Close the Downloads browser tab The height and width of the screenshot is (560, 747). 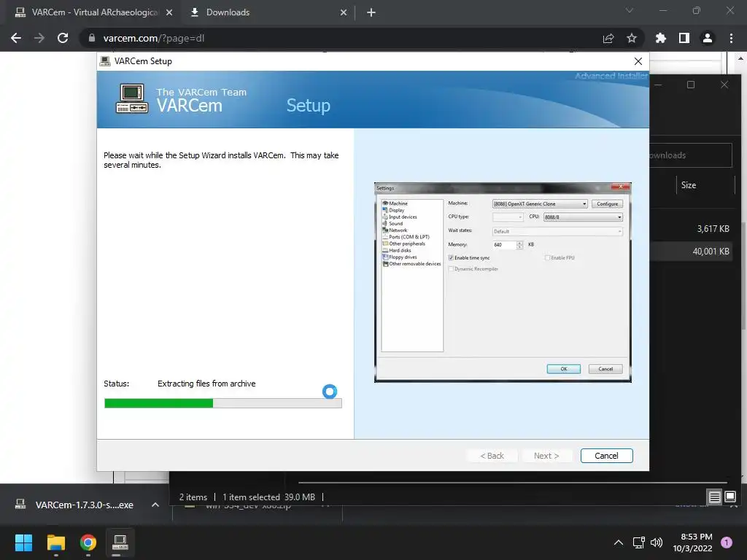pos(344,12)
